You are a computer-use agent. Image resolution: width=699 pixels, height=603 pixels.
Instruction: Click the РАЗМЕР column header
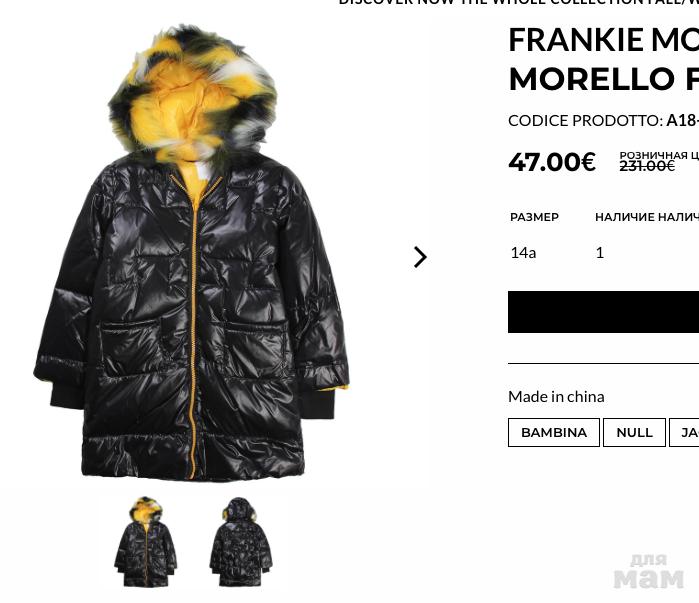pyautogui.click(x=535, y=217)
